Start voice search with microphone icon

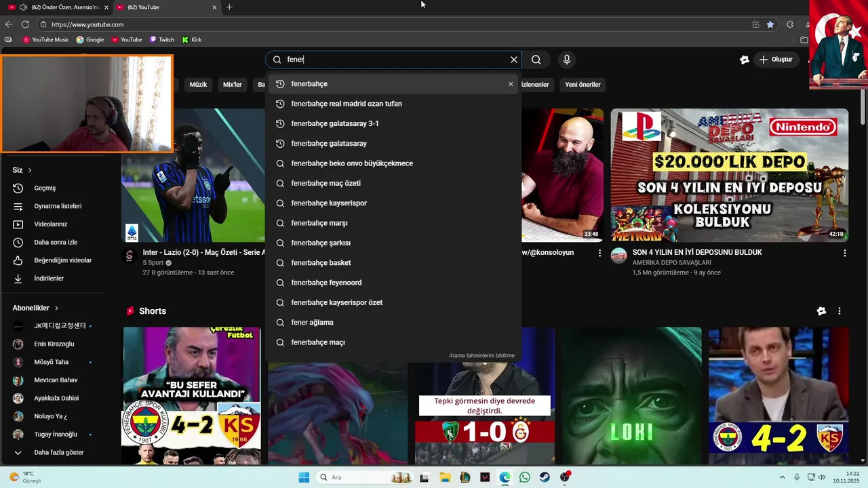pyautogui.click(x=567, y=60)
